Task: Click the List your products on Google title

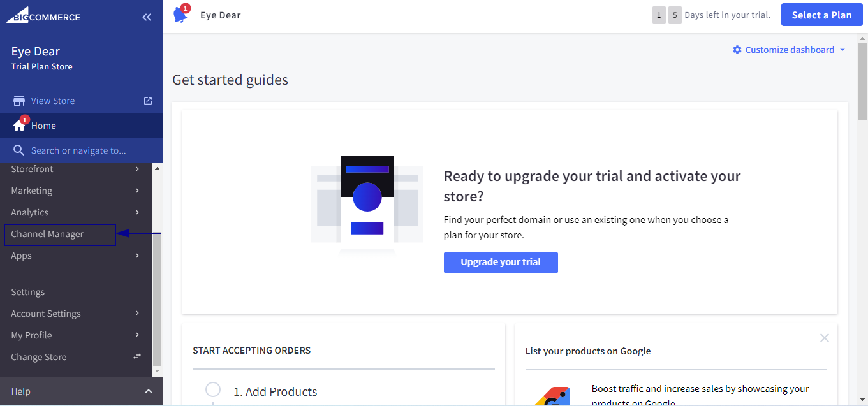Action: 588,351
